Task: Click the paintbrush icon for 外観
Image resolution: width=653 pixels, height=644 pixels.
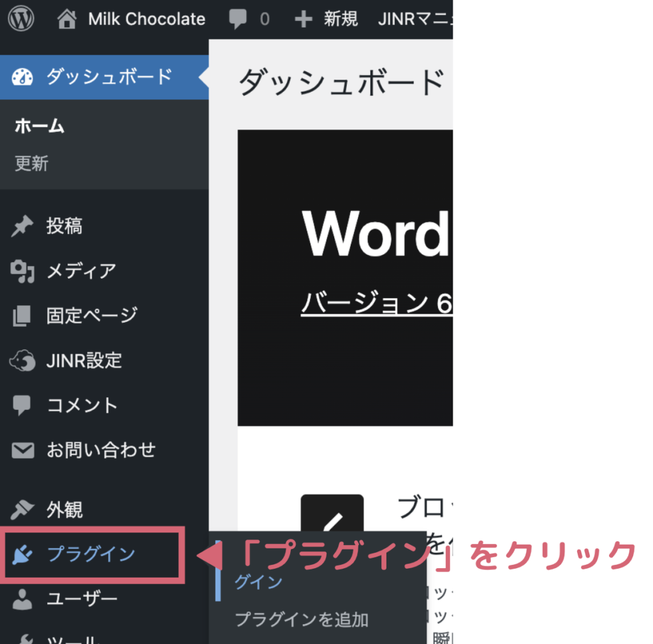Action: coord(22,509)
